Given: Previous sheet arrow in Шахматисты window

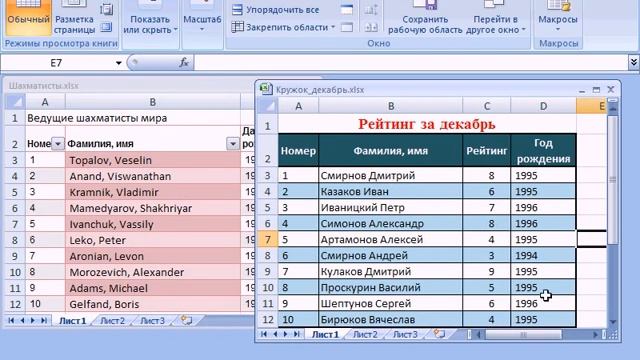Looking at the screenshot, I should click(22, 321).
